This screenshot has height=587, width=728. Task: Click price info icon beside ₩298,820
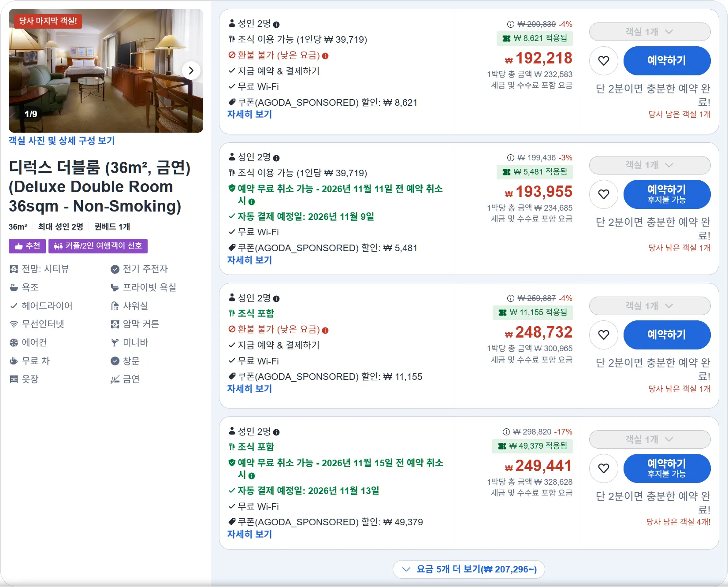(506, 432)
